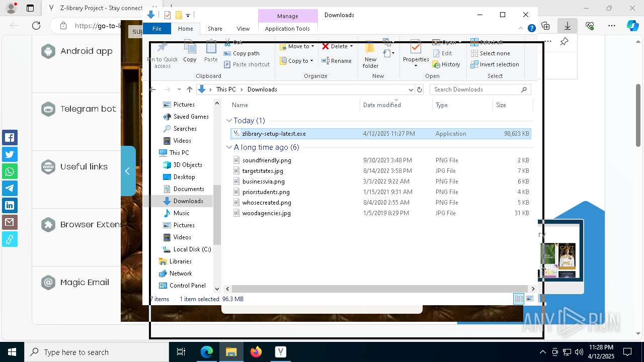Viewport: 644px width, 362px height.
Task: Select Documents in navigation pane
Action: coord(184,189)
